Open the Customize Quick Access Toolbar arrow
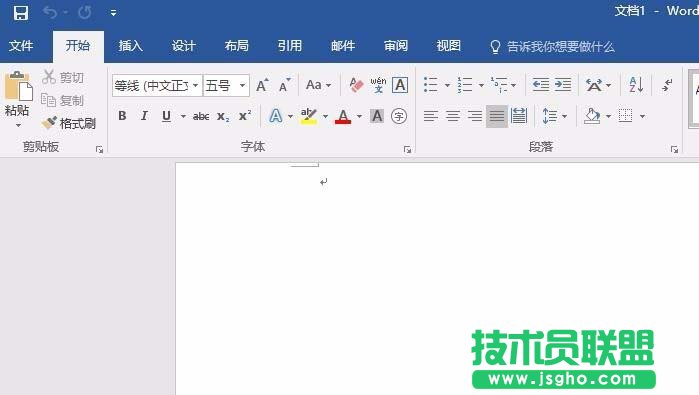Viewport: 699px width, 395px height. [x=113, y=13]
